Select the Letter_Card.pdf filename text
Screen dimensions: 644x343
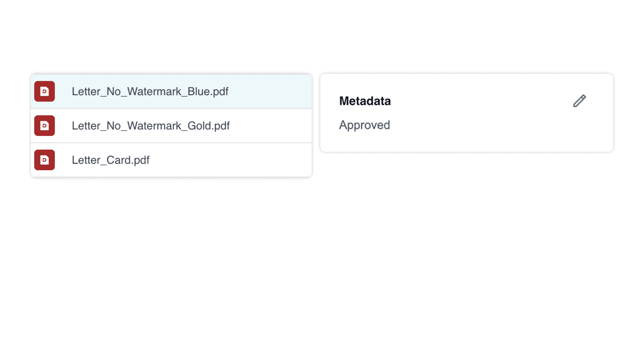(110, 160)
